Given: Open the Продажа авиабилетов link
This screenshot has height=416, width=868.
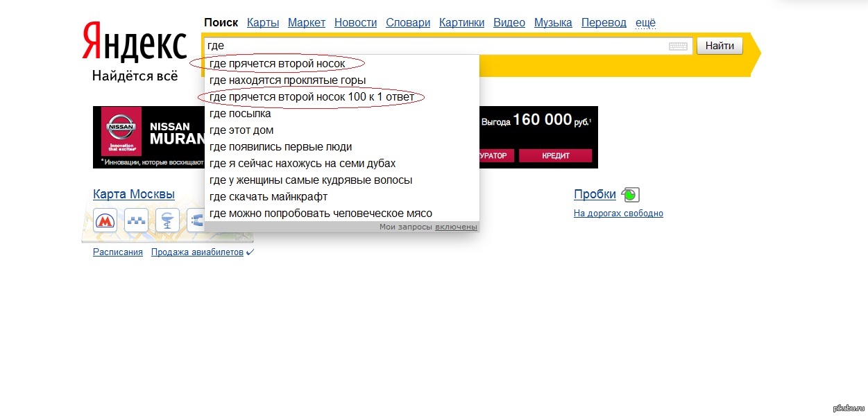Looking at the screenshot, I should click(197, 252).
